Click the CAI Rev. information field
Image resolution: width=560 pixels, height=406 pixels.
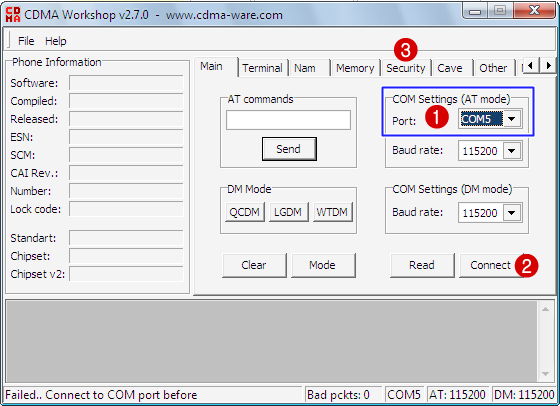tap(126, 173)
